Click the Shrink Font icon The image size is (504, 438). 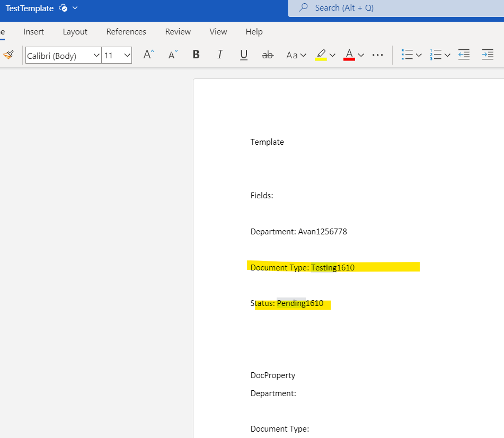173,55
